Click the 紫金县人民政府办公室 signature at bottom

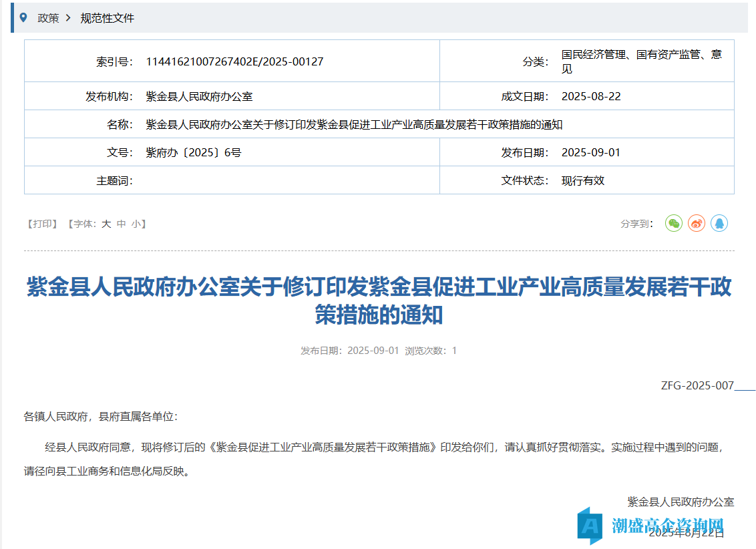coord(681,502)
